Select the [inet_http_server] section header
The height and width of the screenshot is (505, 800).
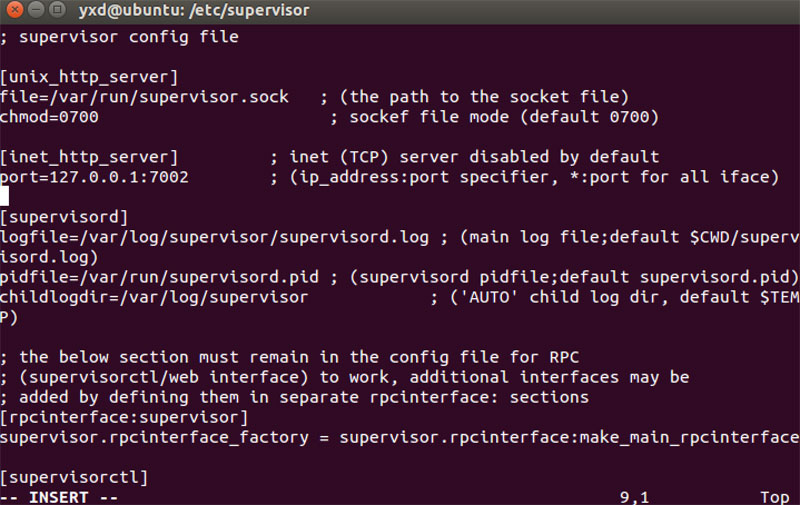coord(89,157)
